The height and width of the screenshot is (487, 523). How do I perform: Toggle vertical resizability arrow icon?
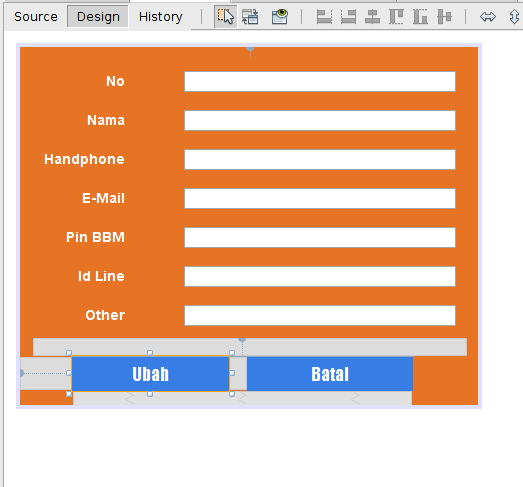tap(514, 17)
